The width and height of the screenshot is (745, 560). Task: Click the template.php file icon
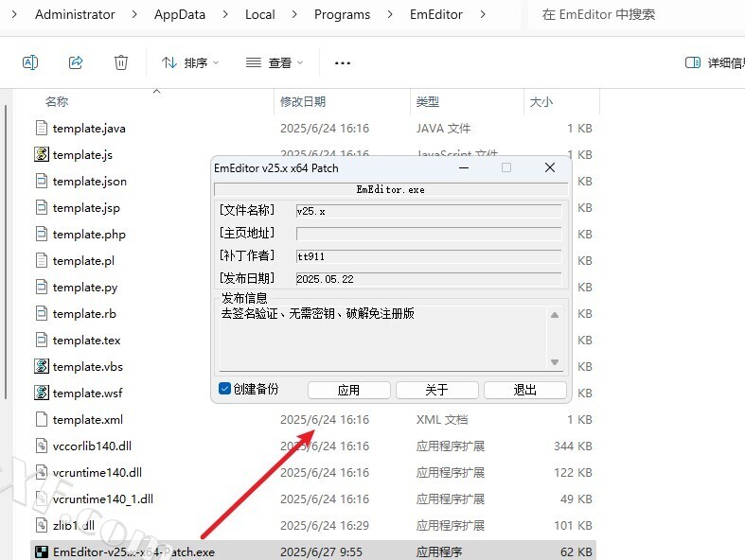[42, 234]
